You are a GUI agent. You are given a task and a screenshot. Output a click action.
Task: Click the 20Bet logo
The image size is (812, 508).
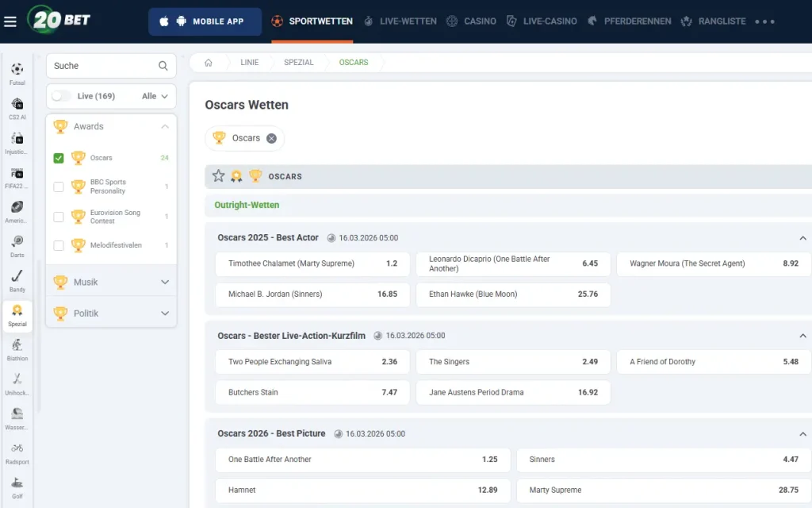(59, 20)
